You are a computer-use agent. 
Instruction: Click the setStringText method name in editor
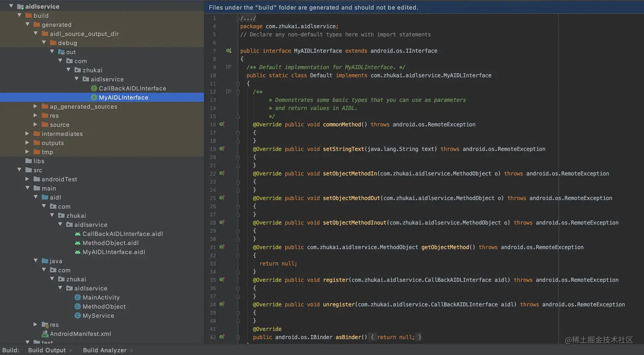[x=344, y=149]
